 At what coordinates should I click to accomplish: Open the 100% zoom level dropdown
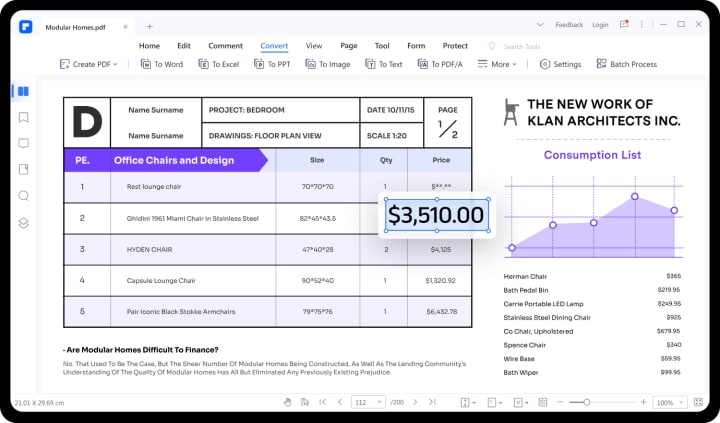(670, 402)
